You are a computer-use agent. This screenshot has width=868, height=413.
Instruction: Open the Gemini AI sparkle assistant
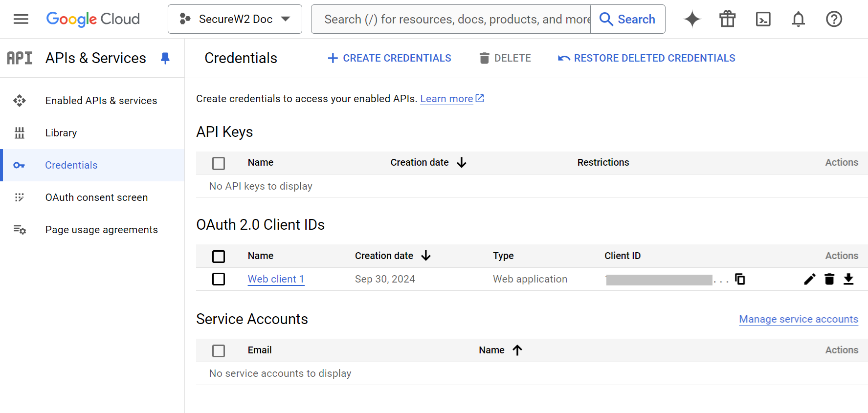[692, 19]
